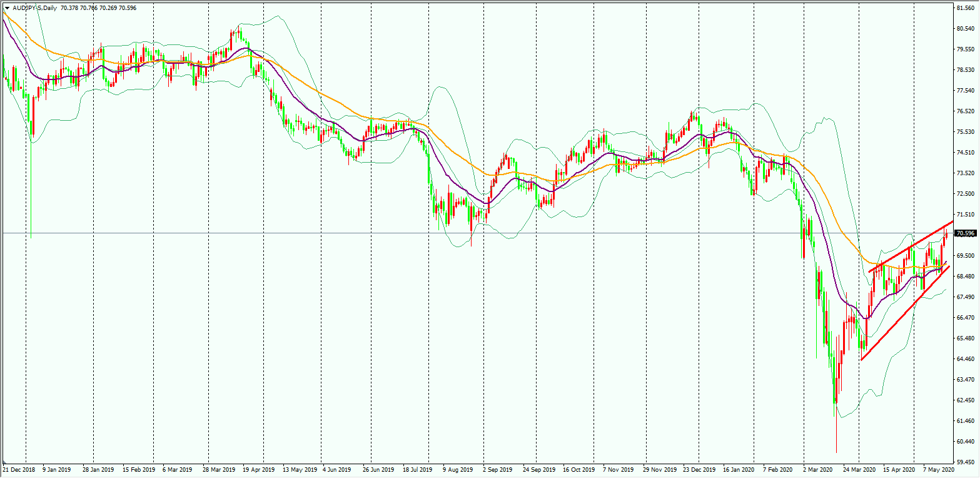Click the 24 Sep 2019 date label
This screenshot has height=478, width=980.
(x=539, y=469)
